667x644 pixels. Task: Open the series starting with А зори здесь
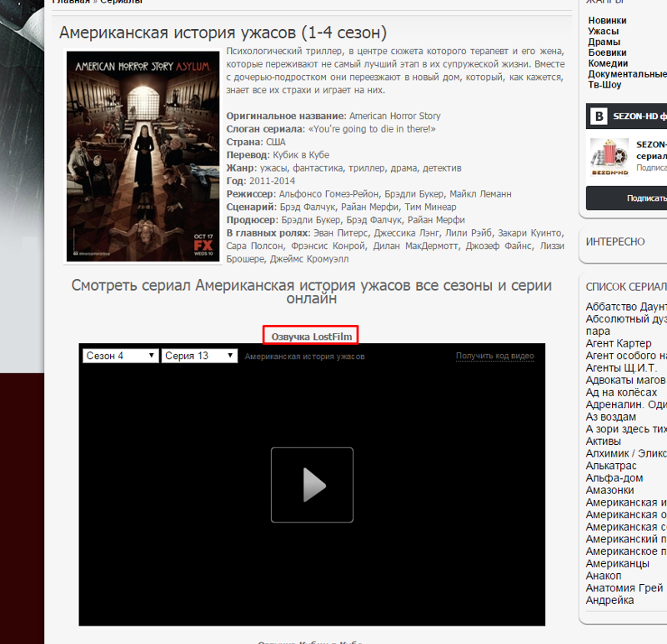[x=626, y=429]
